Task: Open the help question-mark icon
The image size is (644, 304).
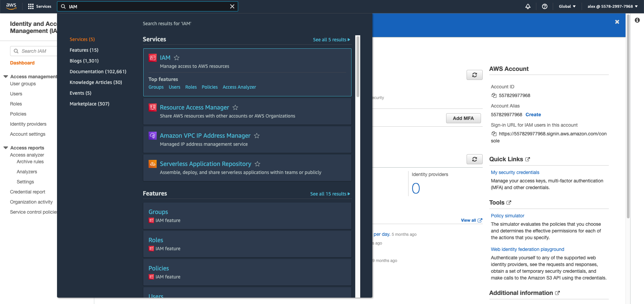Action: [545, 6]
